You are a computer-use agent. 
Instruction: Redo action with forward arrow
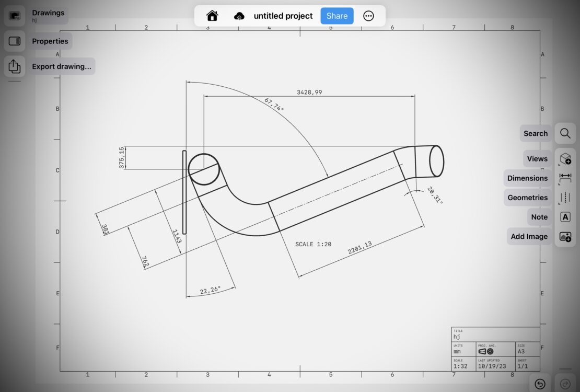(565, 384)
